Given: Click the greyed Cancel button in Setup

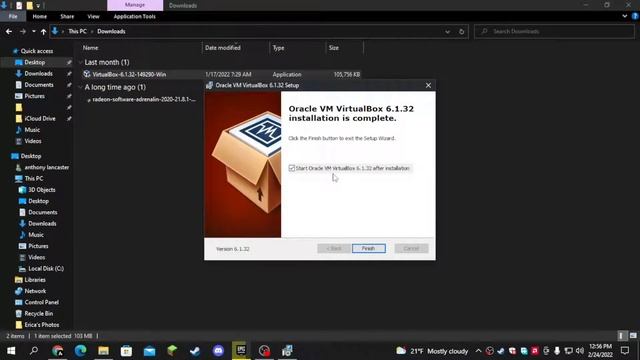Looking at the screenshot, I should click(411, 248).
